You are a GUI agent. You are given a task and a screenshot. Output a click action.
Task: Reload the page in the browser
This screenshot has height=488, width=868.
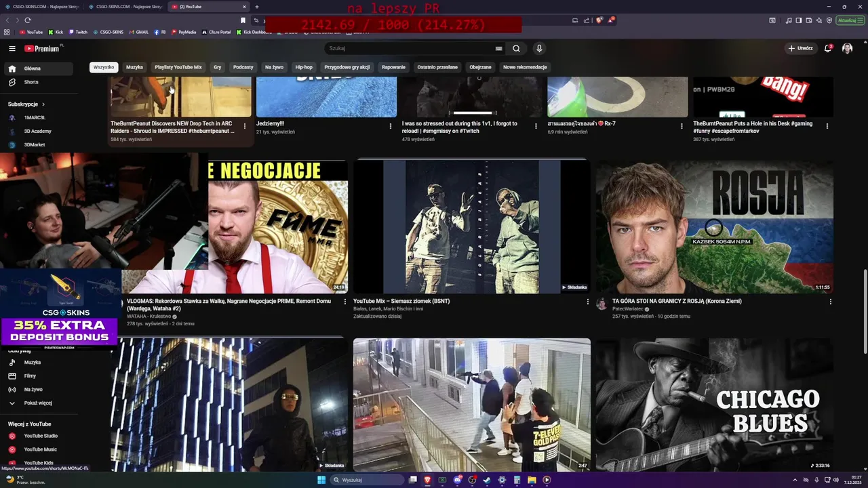pos(27,20)
